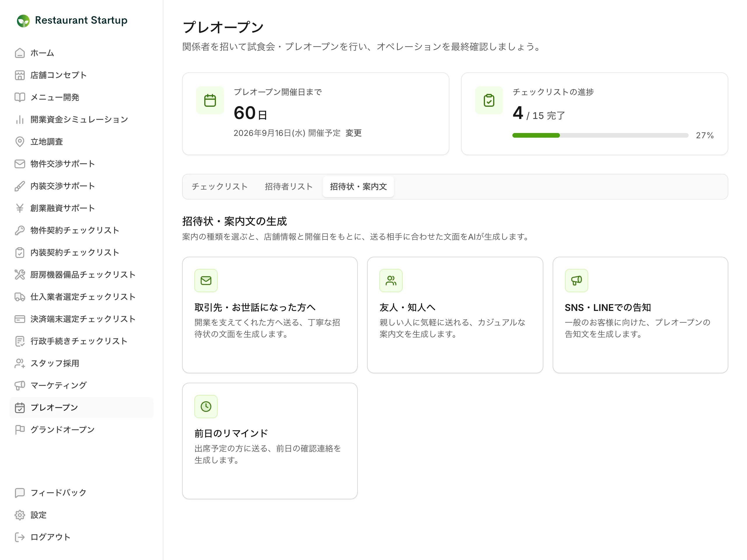Click the calendar-check icon beside プレオープン in sidebar
Viewport: 747px width, 560px height.
pos(20,408)
